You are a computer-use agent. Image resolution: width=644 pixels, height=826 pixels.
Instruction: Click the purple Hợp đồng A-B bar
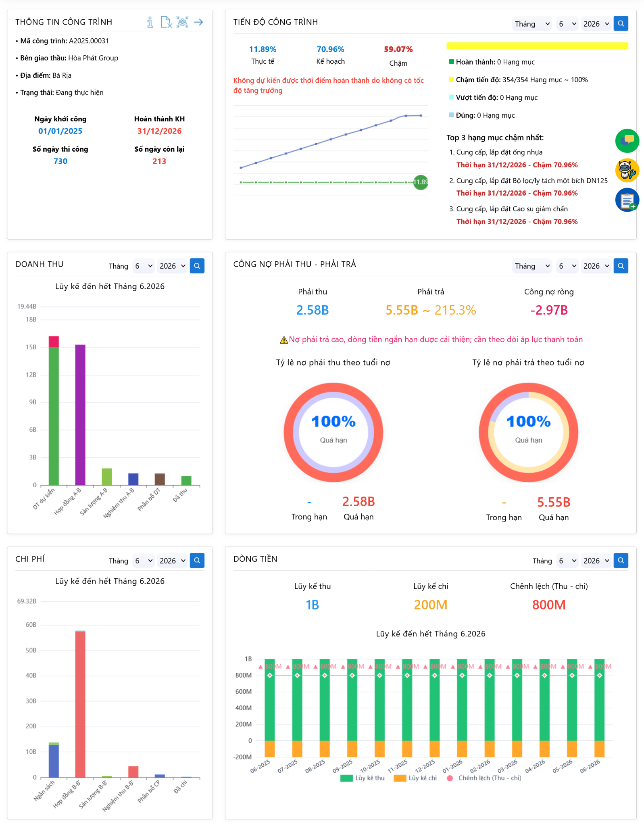point(80,415)
